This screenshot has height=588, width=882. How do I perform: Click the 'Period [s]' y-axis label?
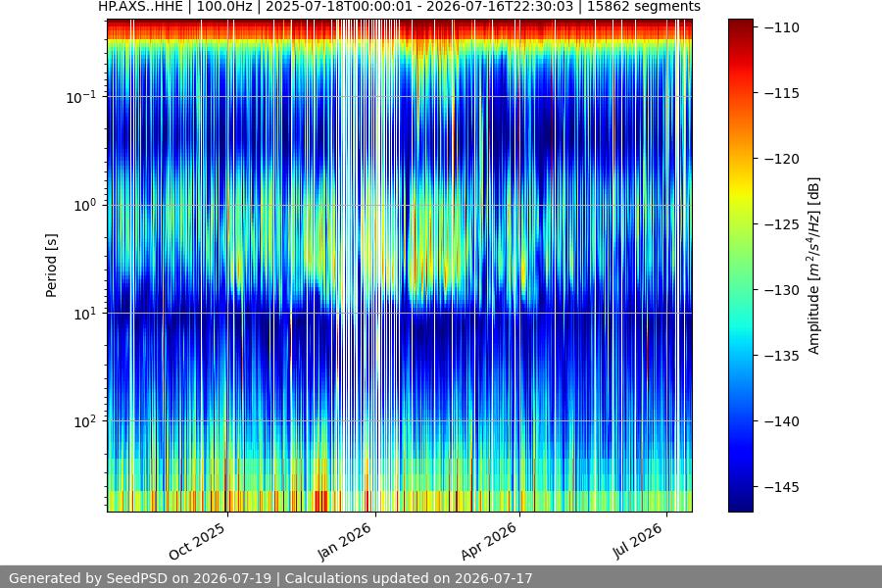click(51, 266)
